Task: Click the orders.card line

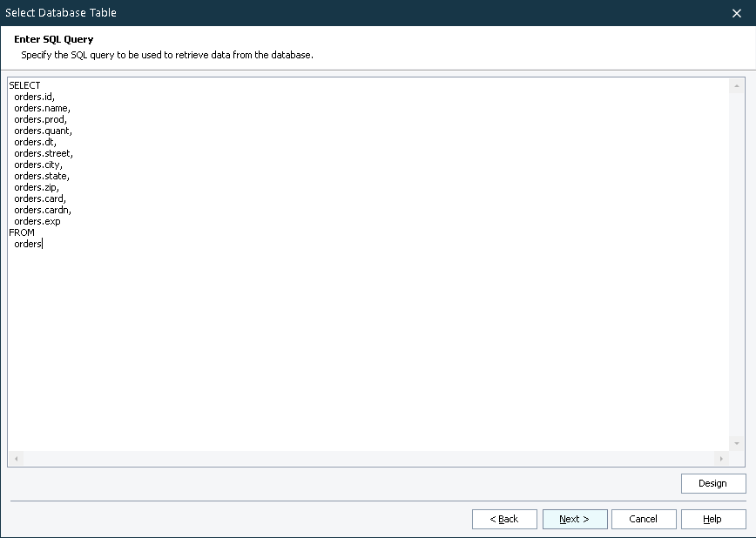Action: [x=40, y=198]
